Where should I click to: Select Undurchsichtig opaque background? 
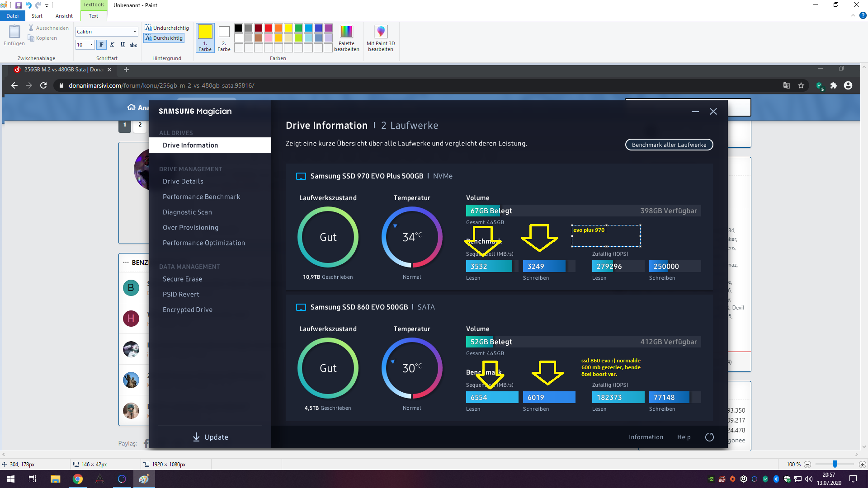[166, 28]
